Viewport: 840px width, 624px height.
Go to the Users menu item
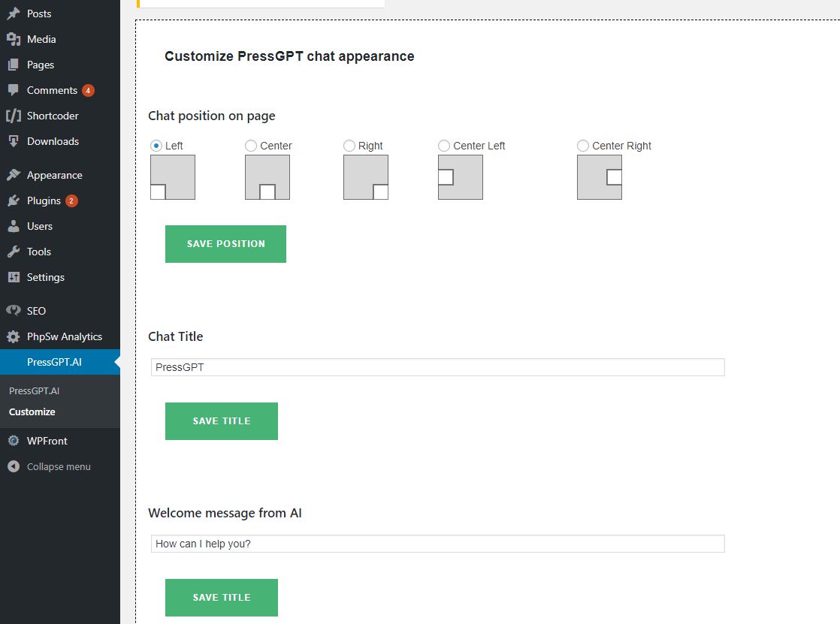click(x=60, y=226)
